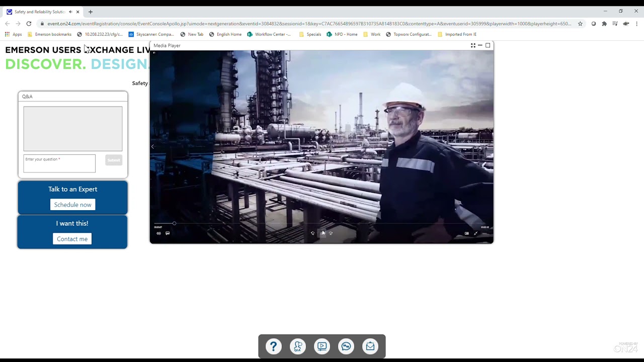644x362 pixels.
Task: Open Apps shortcut in bookmarks bar
Action: point(14,34)
